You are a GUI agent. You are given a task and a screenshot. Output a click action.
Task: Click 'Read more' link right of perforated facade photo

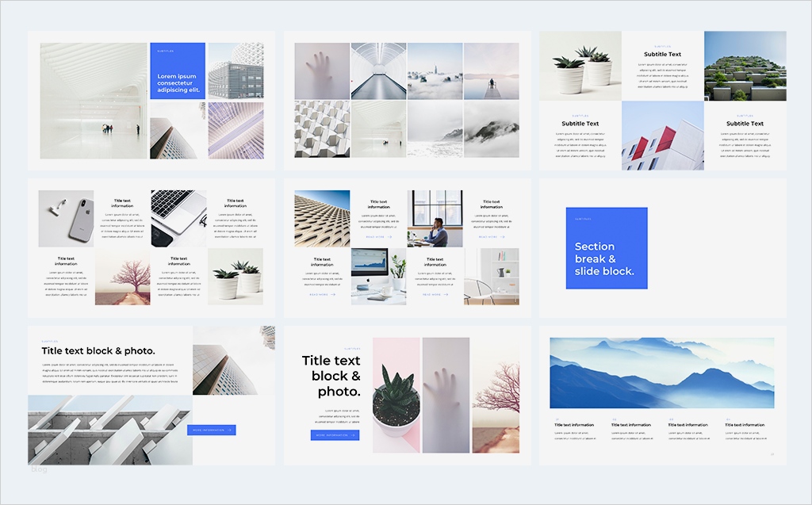pyautogui.click(x=378, y=237)
